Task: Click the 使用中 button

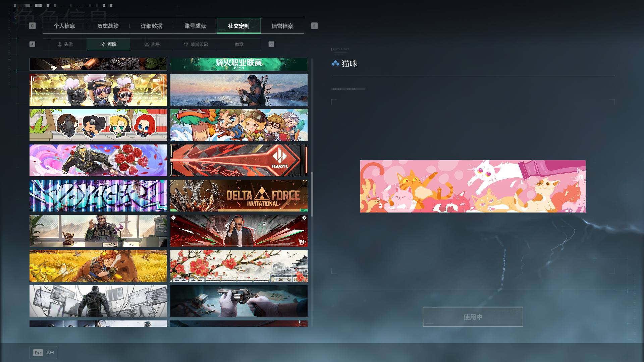Action: click(473, 317)
